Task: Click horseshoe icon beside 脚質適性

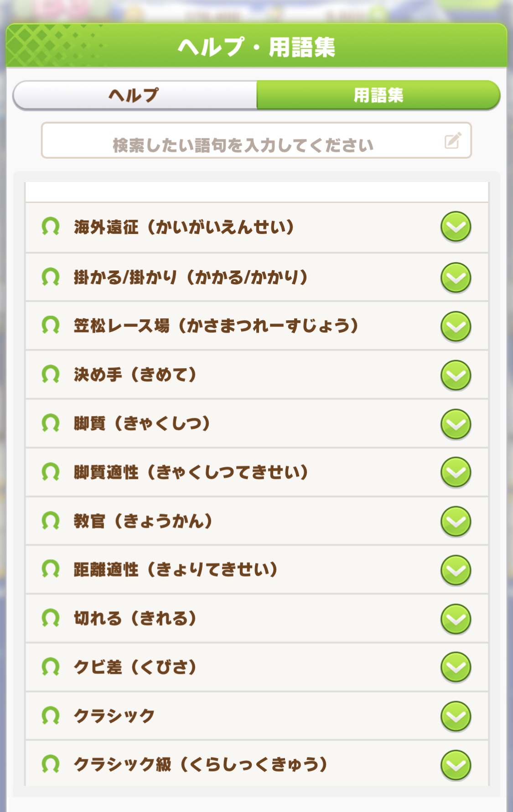Action: [51, 472]
